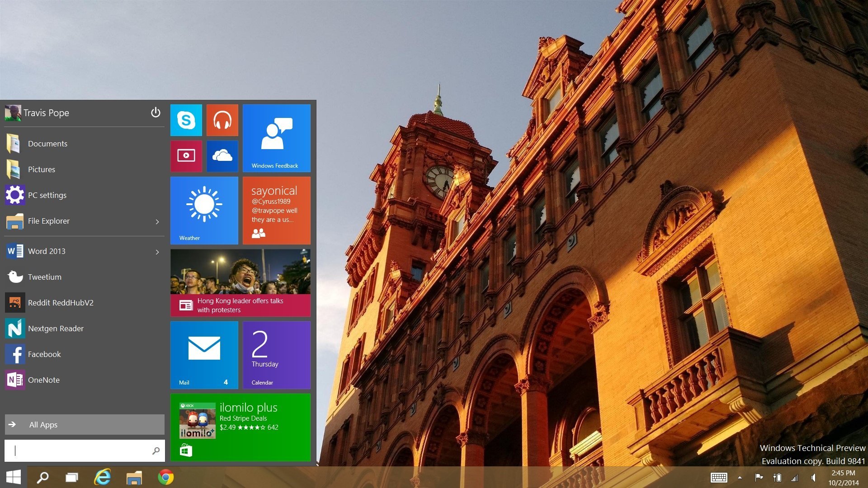
Task: Open the Windows Feedback tile
Action: 276,138
